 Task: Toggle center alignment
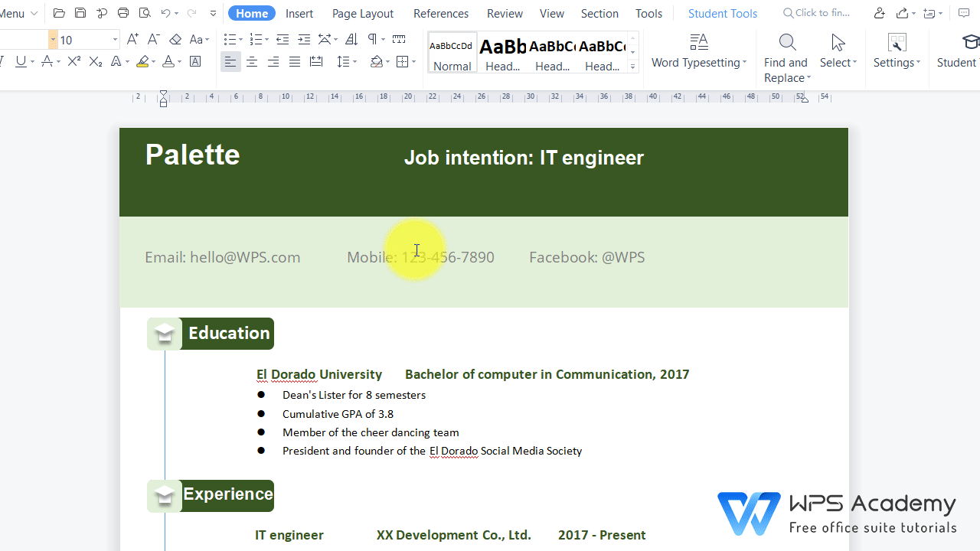(x=252, y=62)
